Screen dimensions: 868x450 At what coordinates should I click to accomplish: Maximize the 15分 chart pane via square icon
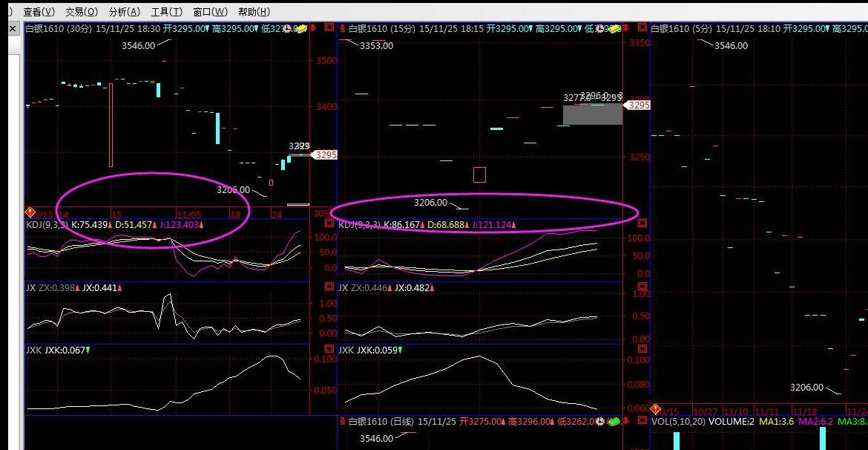point(641,28)
